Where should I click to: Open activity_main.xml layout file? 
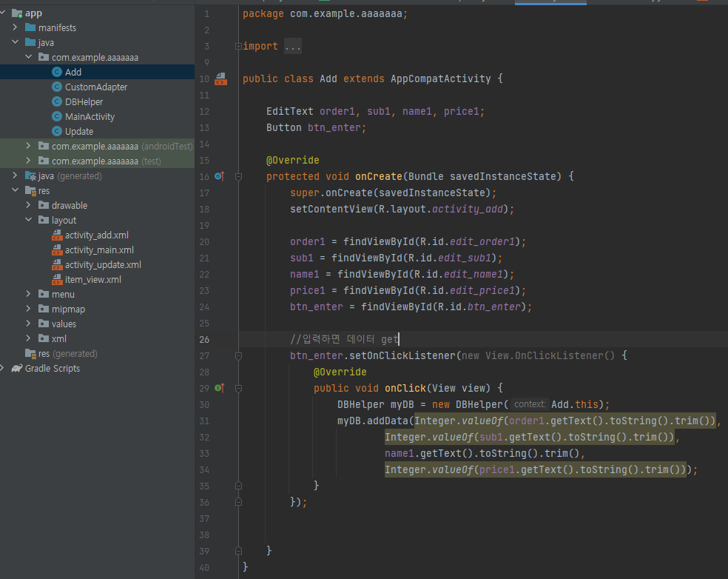pos(99,250)
